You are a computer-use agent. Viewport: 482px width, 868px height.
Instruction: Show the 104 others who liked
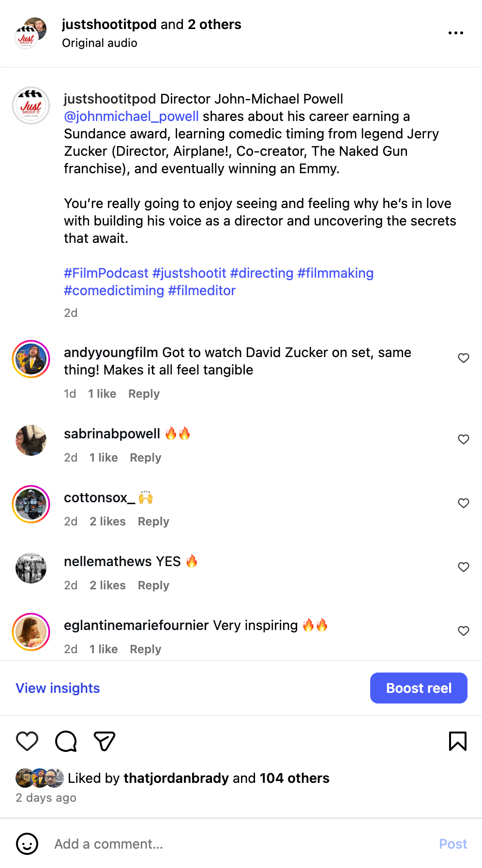(x=294, y=778)
